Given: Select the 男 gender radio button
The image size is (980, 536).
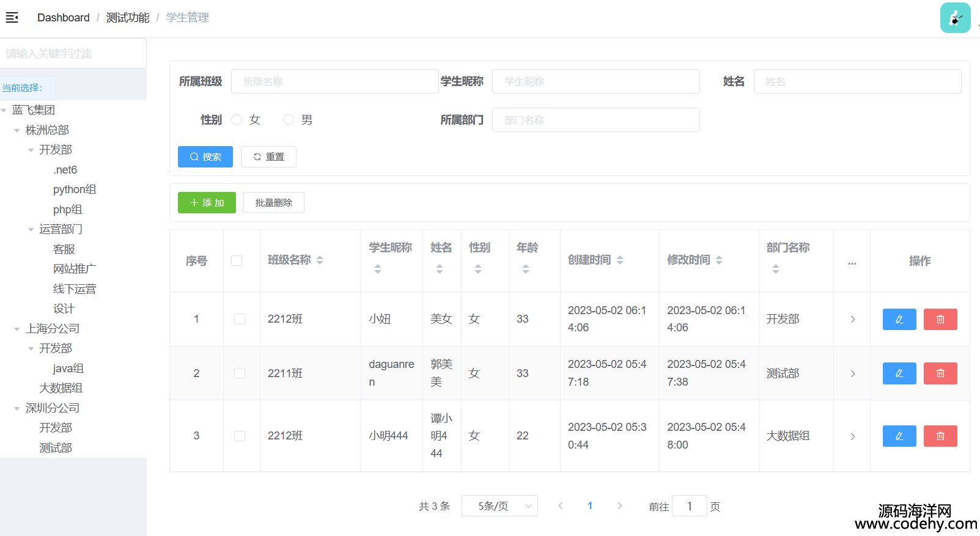Looking at the screenshot, I should [x=289, y=120].
